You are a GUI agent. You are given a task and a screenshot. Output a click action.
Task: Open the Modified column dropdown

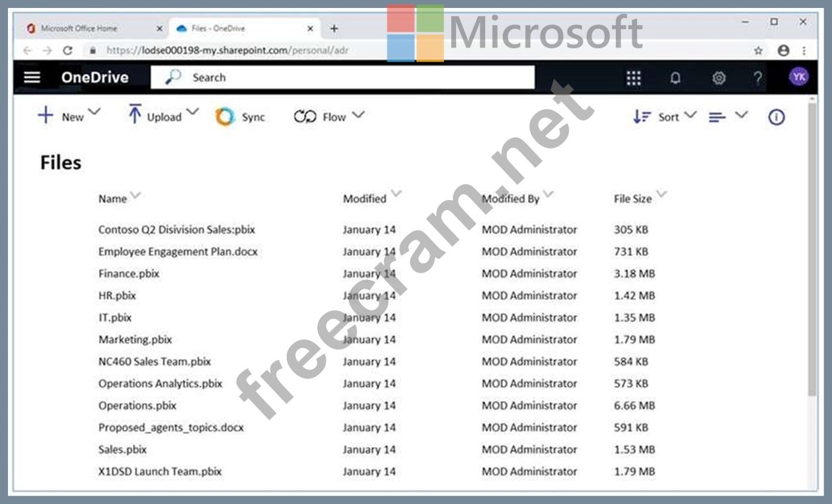coord(396,194)
